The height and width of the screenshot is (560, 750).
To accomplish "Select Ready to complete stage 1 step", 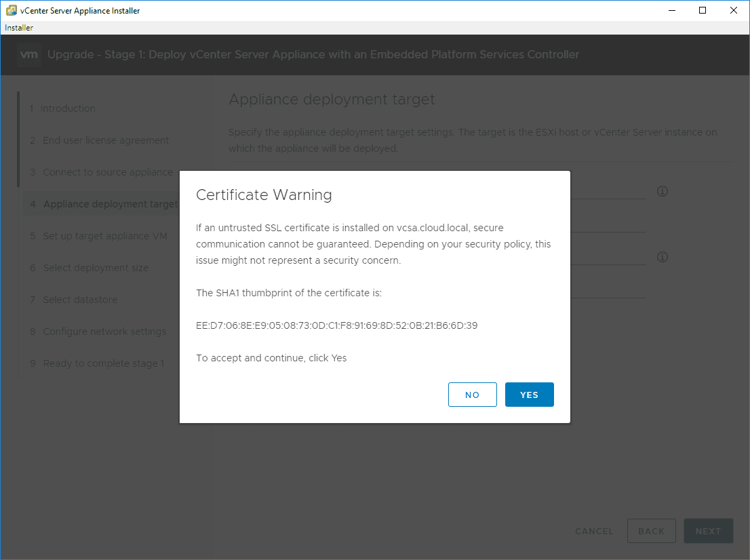I will (x=103, y=363).
